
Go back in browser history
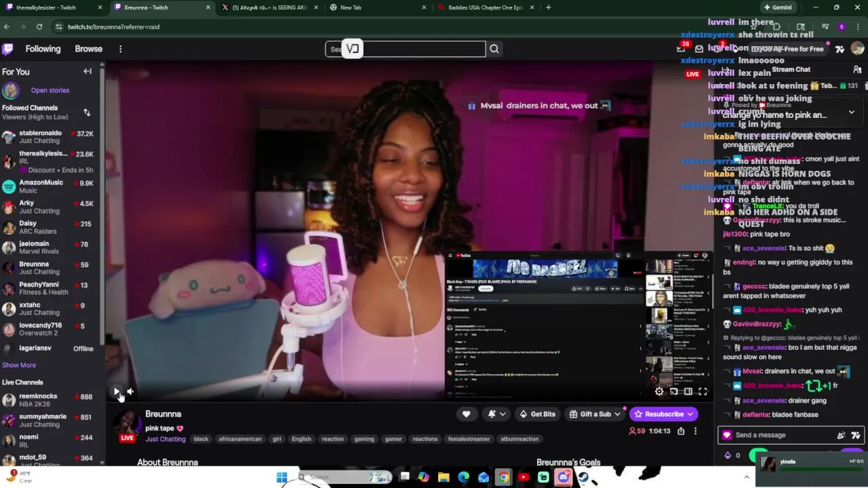pos(7,26)
